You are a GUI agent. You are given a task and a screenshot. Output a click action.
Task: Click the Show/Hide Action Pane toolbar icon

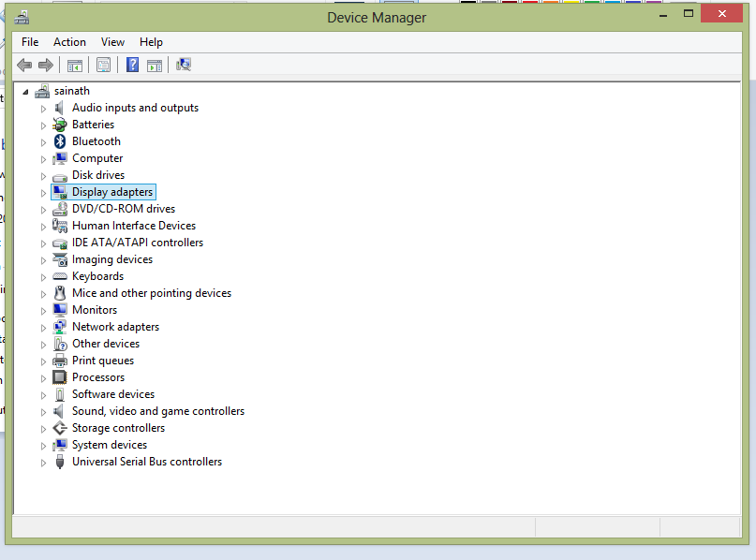pos(155,65)
